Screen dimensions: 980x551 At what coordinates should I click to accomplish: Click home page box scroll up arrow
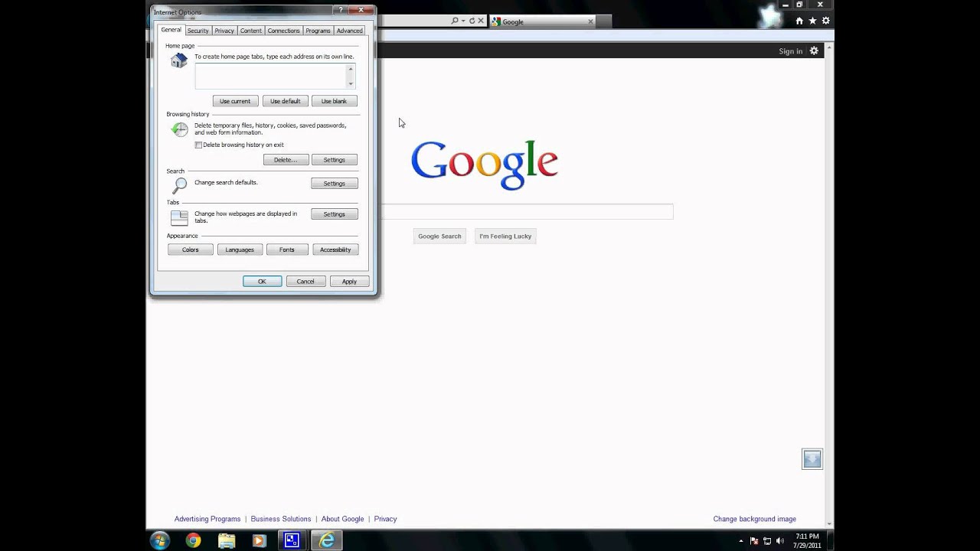point(351,69)
